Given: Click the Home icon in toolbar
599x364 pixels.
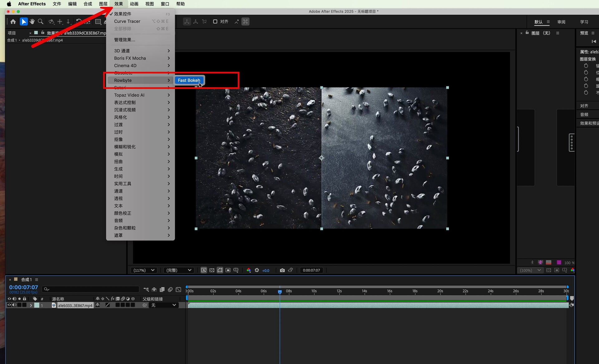Looking at the screenshot, I should 13,22.
